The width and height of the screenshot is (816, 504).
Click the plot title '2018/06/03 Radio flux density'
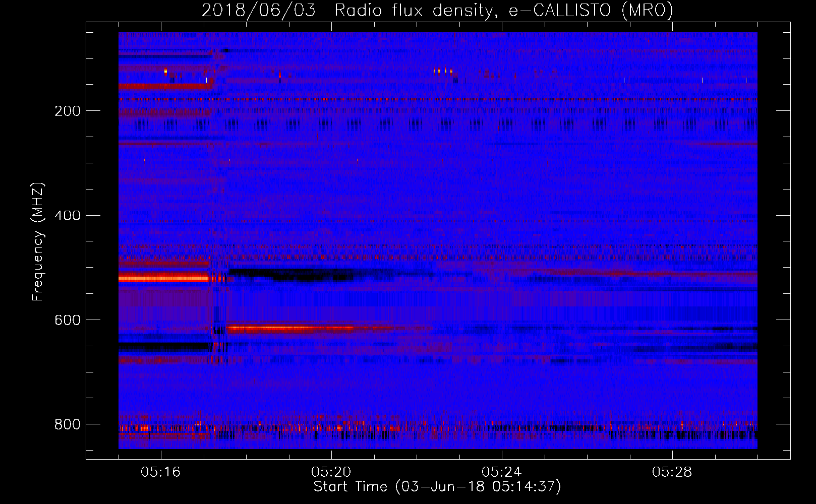[x=437, y=10]
